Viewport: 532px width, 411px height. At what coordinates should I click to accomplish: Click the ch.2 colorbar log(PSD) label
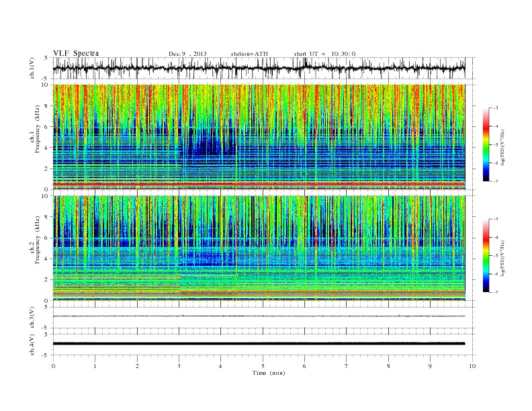click(504, 258)
